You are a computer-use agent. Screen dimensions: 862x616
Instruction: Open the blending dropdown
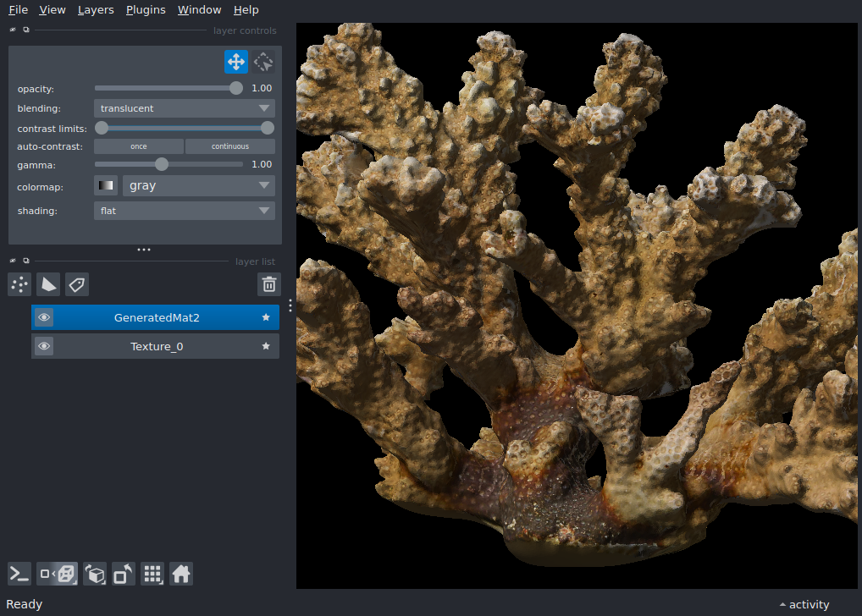click(x=184, y=107)
